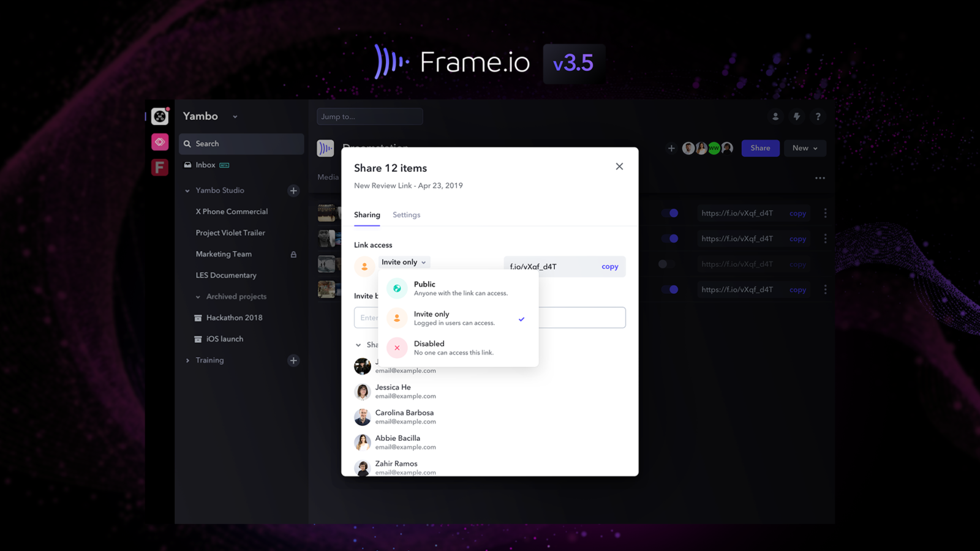Image resolution: width=980 pixels, height=551 pixels.
Task: Copy the f.io/vXqf_d4T link
Action: (x=609, y=266)
